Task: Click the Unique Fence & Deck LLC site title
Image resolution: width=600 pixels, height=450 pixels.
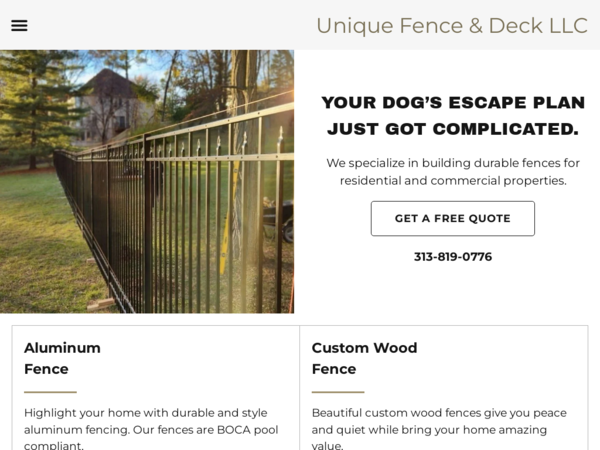Action: pos(452,26)
